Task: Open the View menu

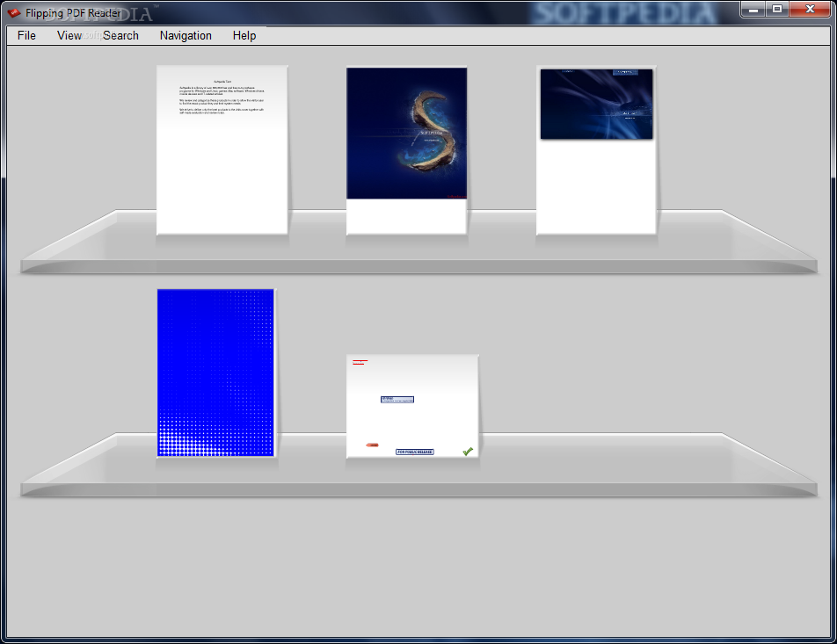Action: click(x=69, y=35)
